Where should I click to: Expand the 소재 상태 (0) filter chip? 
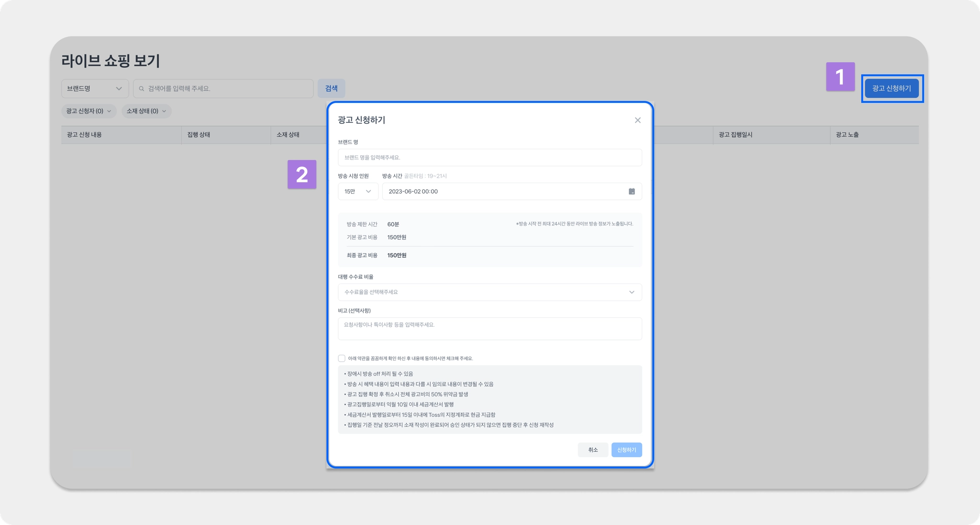click(146, 111)
